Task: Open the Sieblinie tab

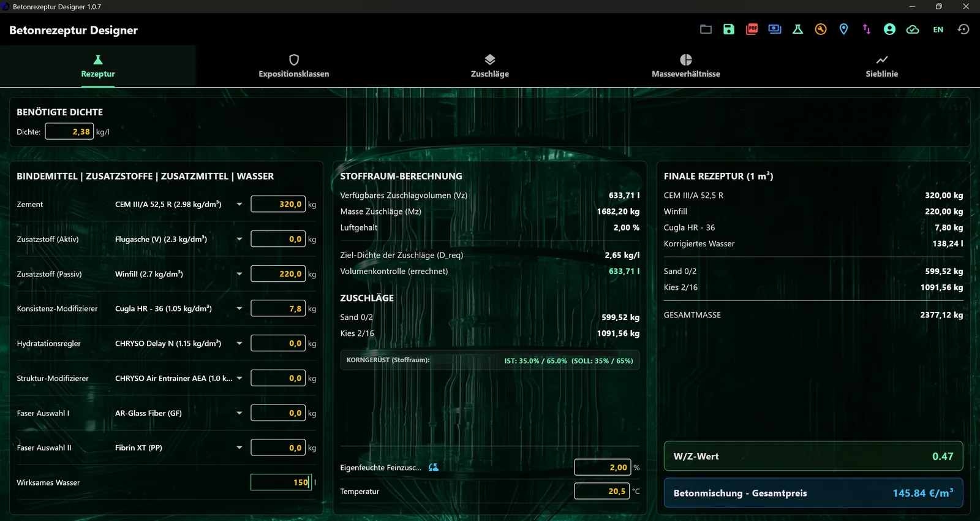Action: pyautogui.click(x=882, y=66)
